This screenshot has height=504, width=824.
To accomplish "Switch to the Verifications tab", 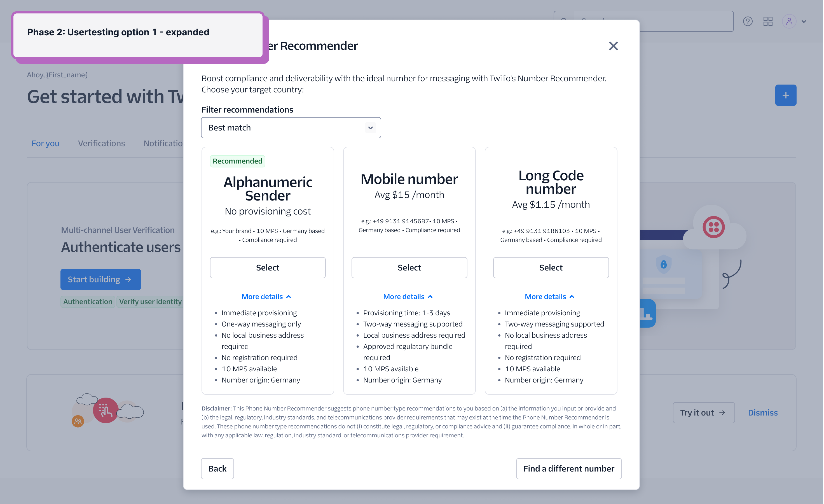I will tap(101, 143).
